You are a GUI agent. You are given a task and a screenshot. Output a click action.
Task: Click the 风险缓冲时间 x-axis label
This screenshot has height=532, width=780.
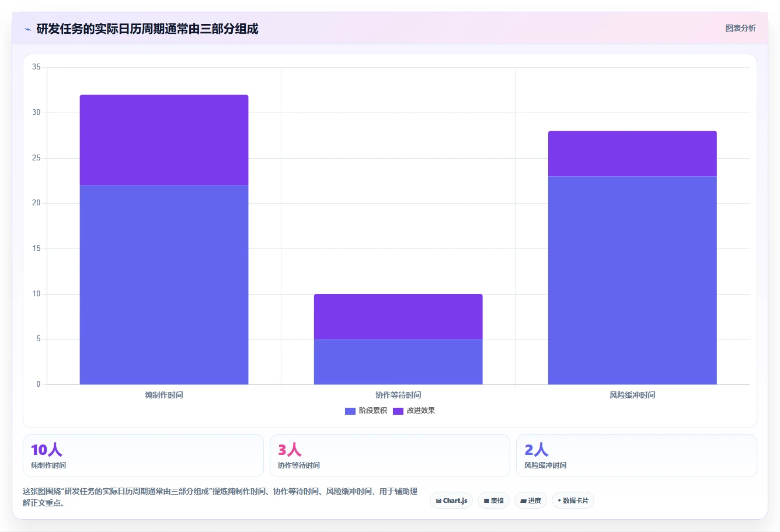click(x=632, y=395)
